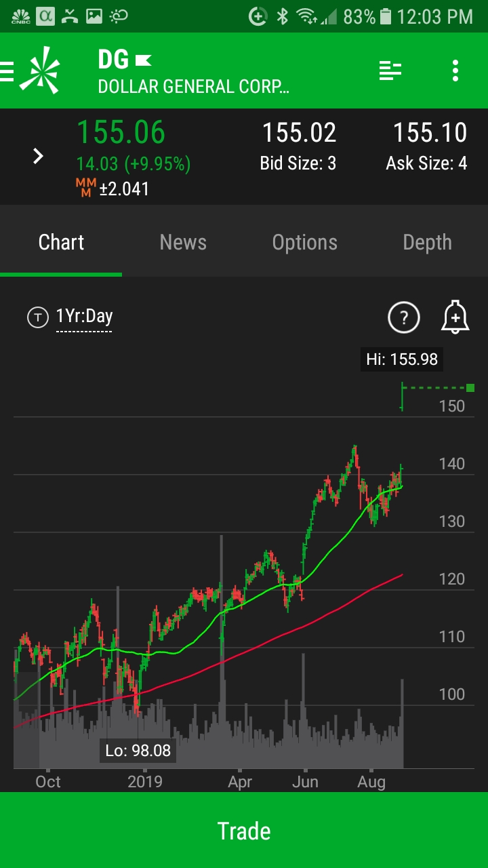Tap the 155.02 bid price
This screenshot has width=488, height=868.
pyautogui.click(x=299, y=133)
